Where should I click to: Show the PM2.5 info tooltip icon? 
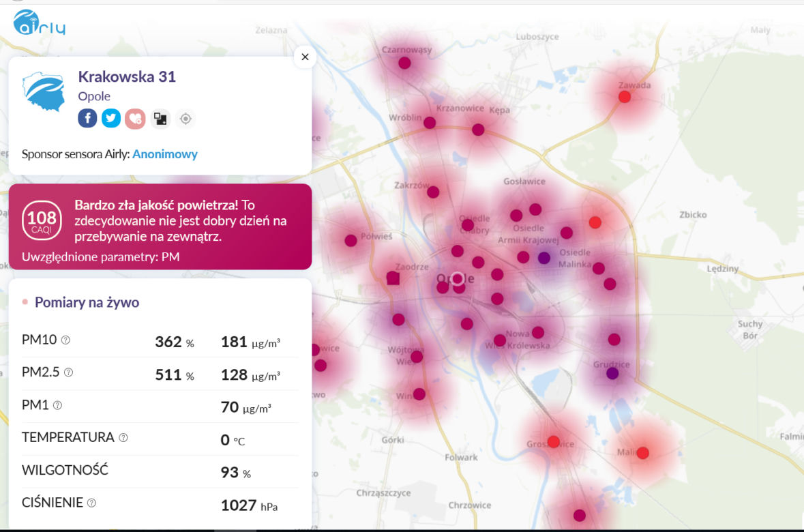pos(68,372)
